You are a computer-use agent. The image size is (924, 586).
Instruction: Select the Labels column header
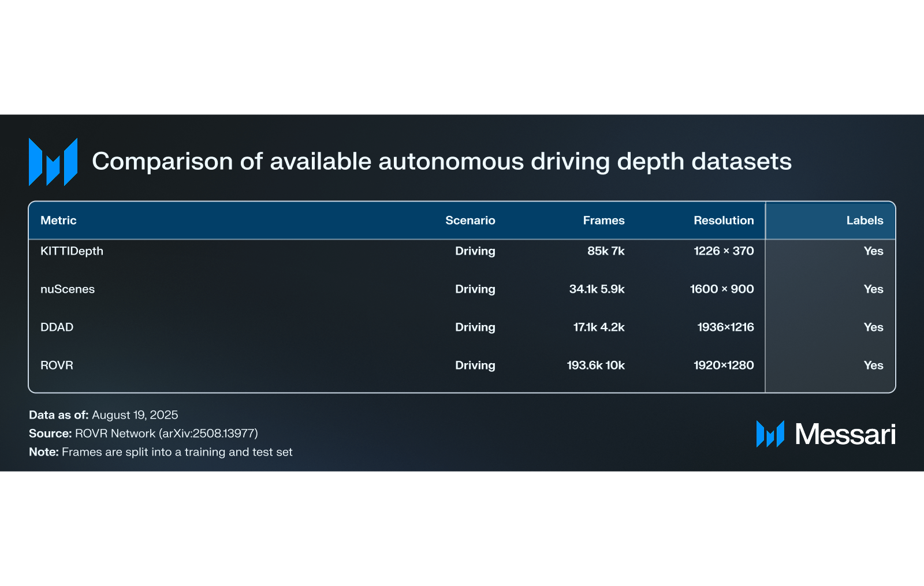coord(865,221)
